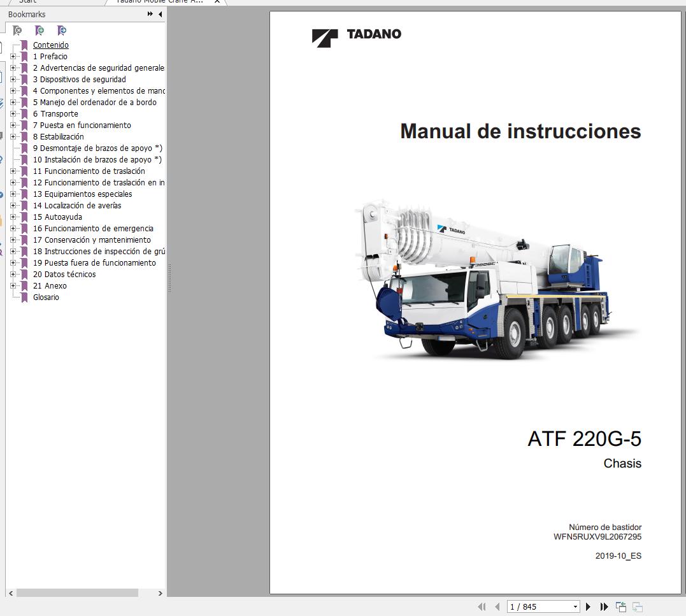
Task: Collapse the Bookmarks panel
Action: [x=161, y=13]
